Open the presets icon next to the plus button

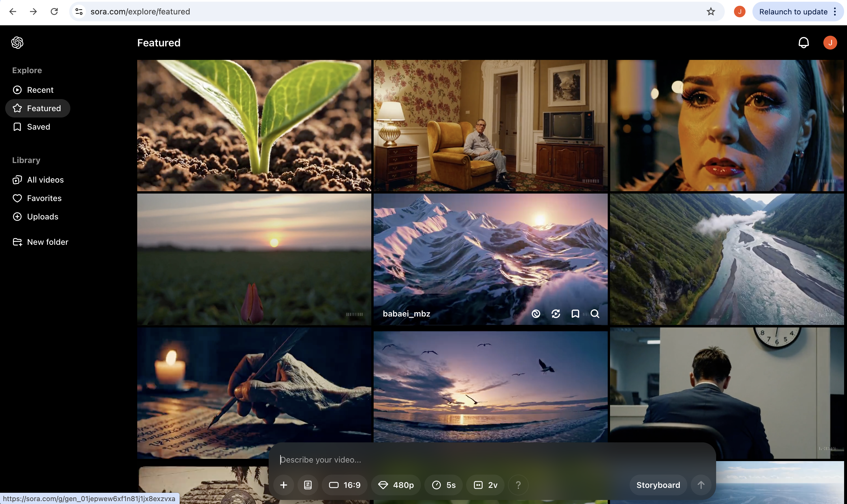[308, 485]
